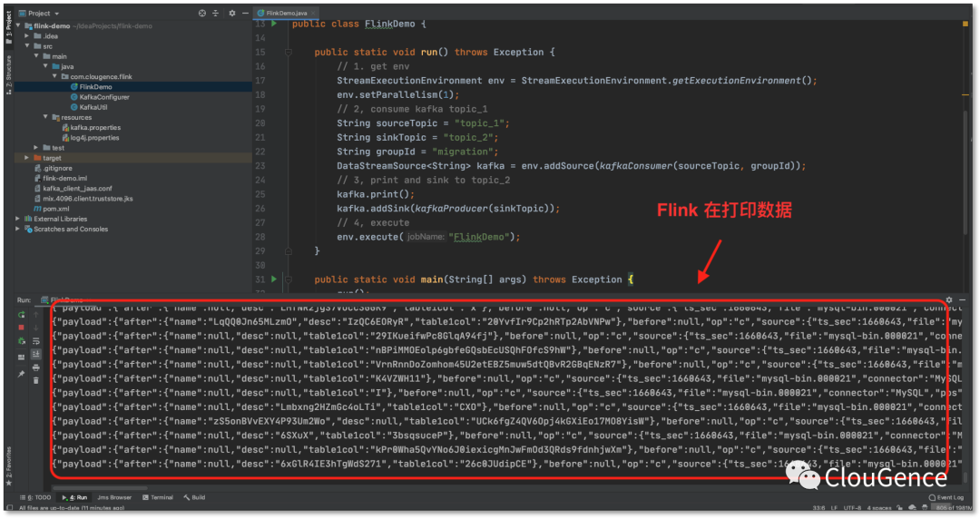Hide the Project panel with minus icon
Screen dimensions: 980x519
pos(245,13)
